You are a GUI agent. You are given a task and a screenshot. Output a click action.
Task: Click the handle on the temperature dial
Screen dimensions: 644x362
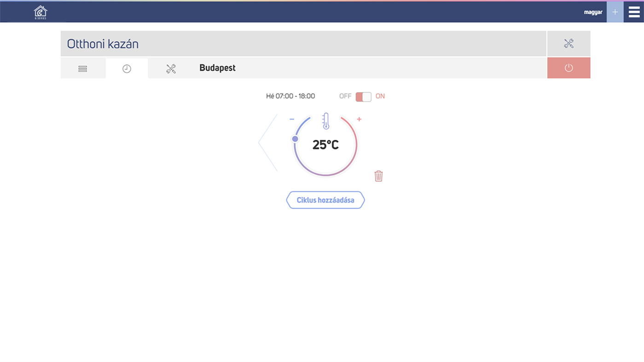(295, 138)
